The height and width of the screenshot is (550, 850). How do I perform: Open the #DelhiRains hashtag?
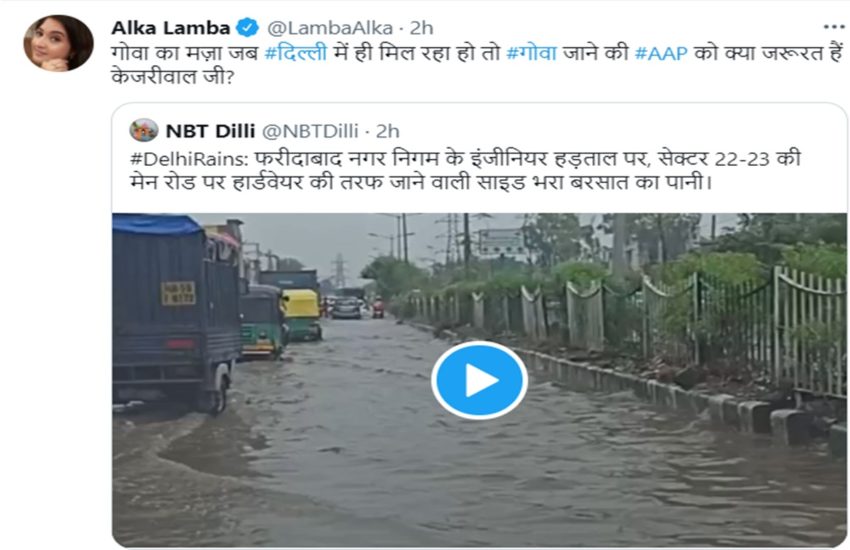point(189,158)
